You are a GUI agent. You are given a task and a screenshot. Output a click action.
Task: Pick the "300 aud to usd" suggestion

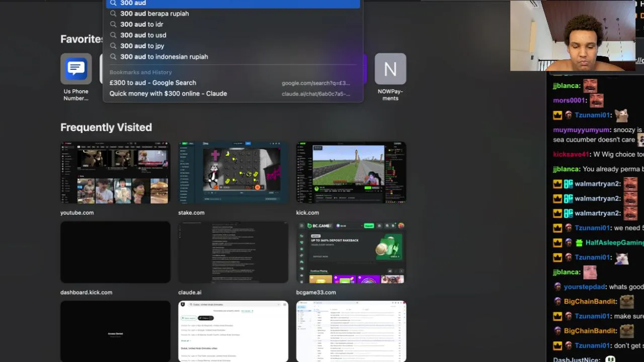pos(232,35)
